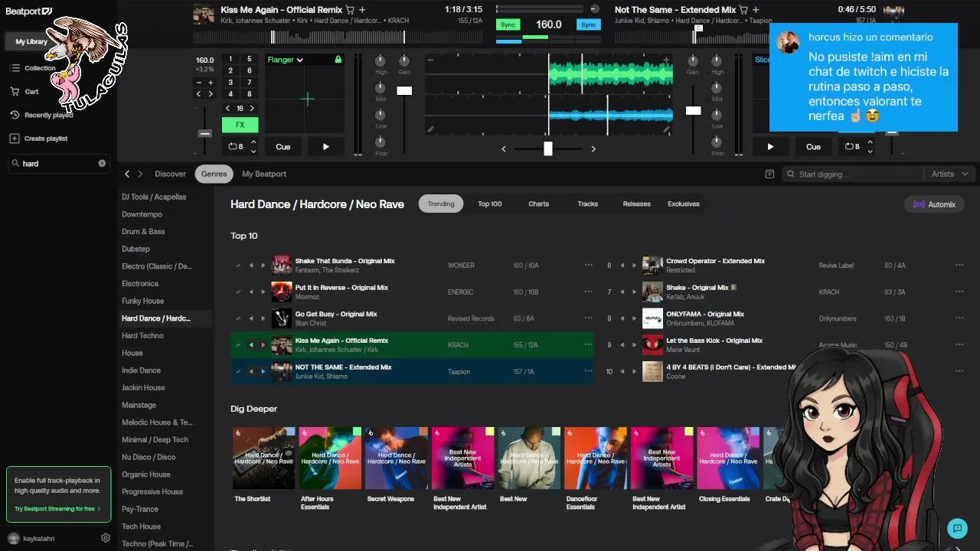Select the Top 100 tab
This screenshot has height=551, width=980.
click(x=490, y=204)
